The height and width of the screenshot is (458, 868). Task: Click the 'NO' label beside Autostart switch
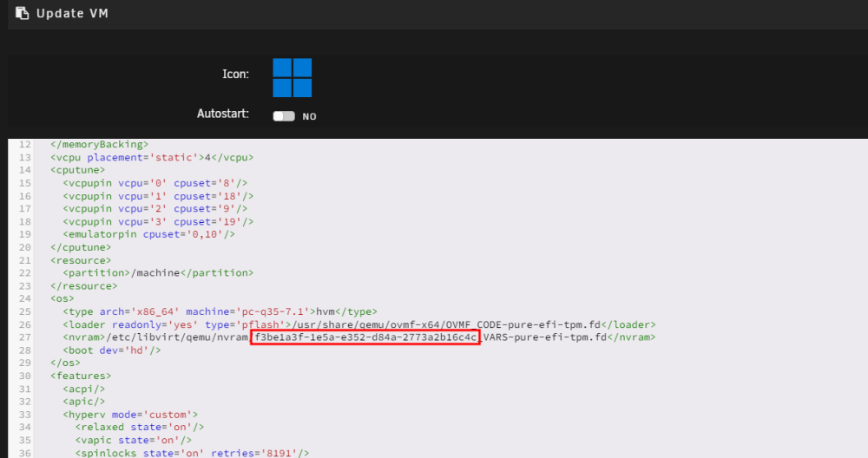point(310,117)
